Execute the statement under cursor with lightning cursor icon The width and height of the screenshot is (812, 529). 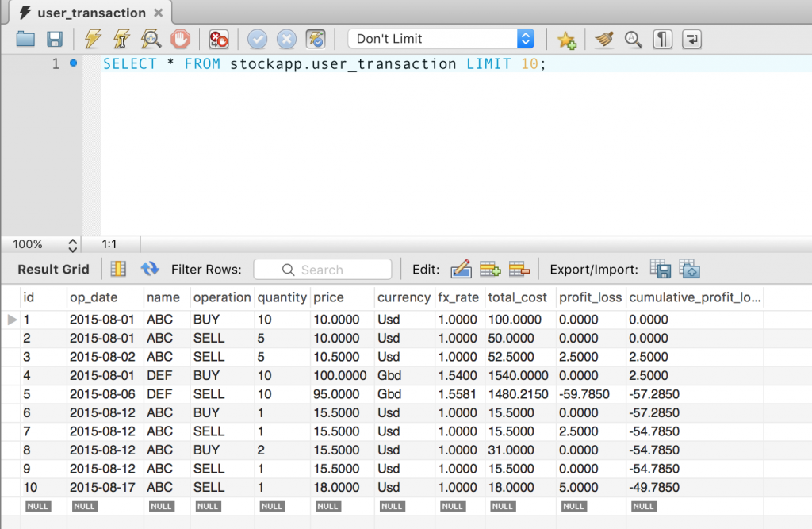121,40
